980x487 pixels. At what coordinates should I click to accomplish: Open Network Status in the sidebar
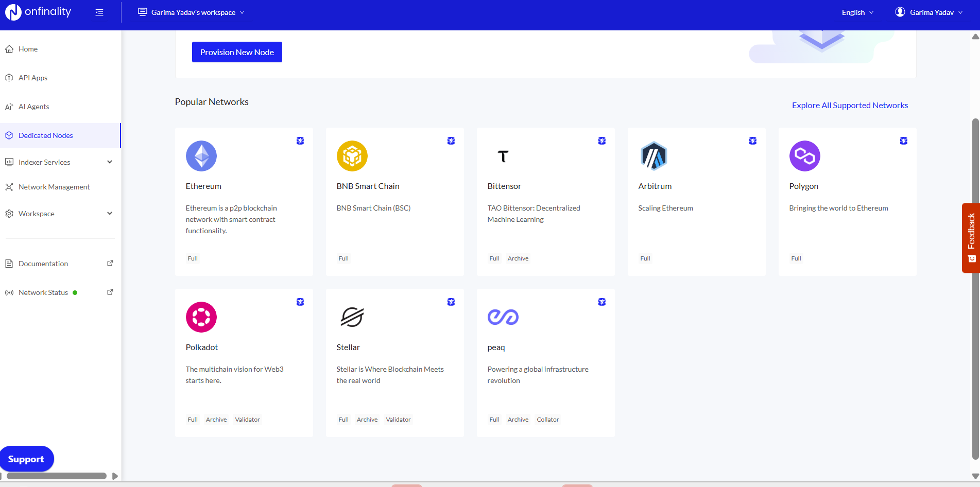click(x=60, y=292)
